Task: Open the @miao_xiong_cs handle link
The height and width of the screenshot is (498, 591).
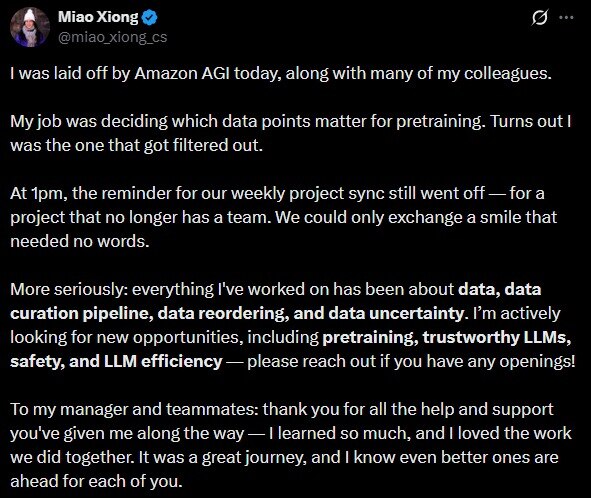Action: click(x=112, y=37)
